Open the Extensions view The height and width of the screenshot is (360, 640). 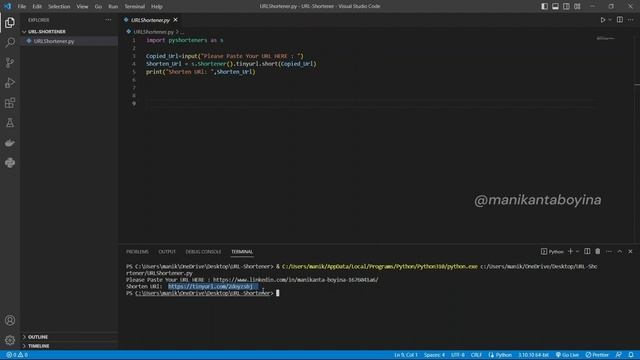point(10,102)
